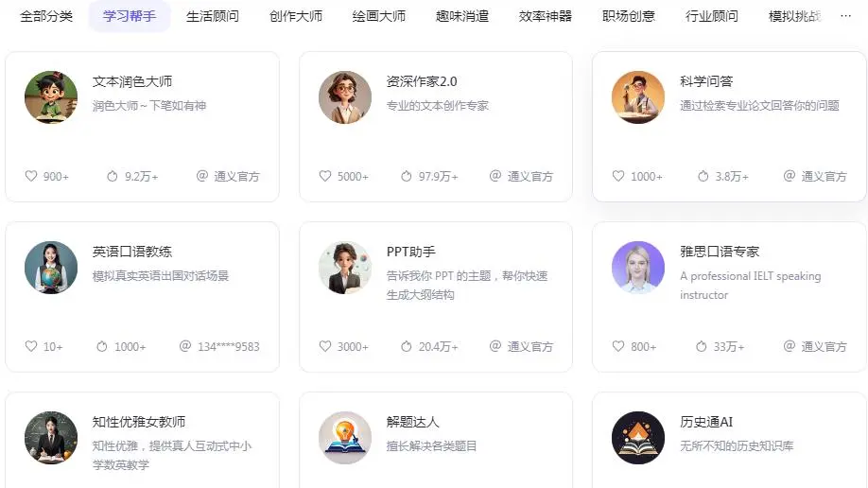Click the usage count icon on 资深作家2.0
Image resolution: width=868 pixels, height=488 pixels.
click(407, 176)
